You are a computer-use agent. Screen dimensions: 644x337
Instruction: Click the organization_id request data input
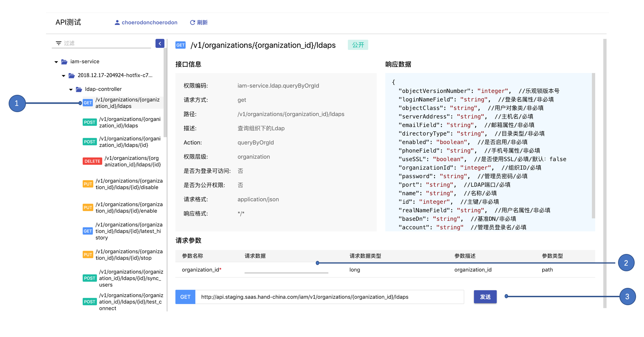coord(286,270)
